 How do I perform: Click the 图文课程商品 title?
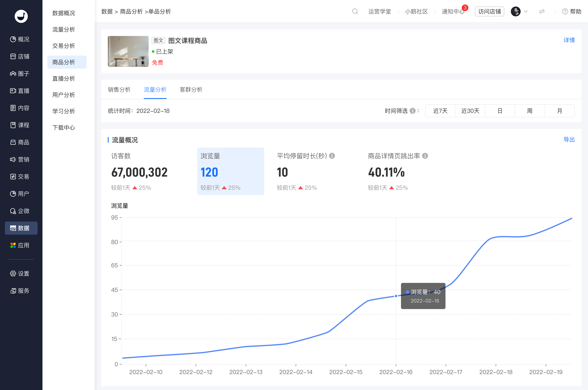pyautogui.click(x=188, y=40)
